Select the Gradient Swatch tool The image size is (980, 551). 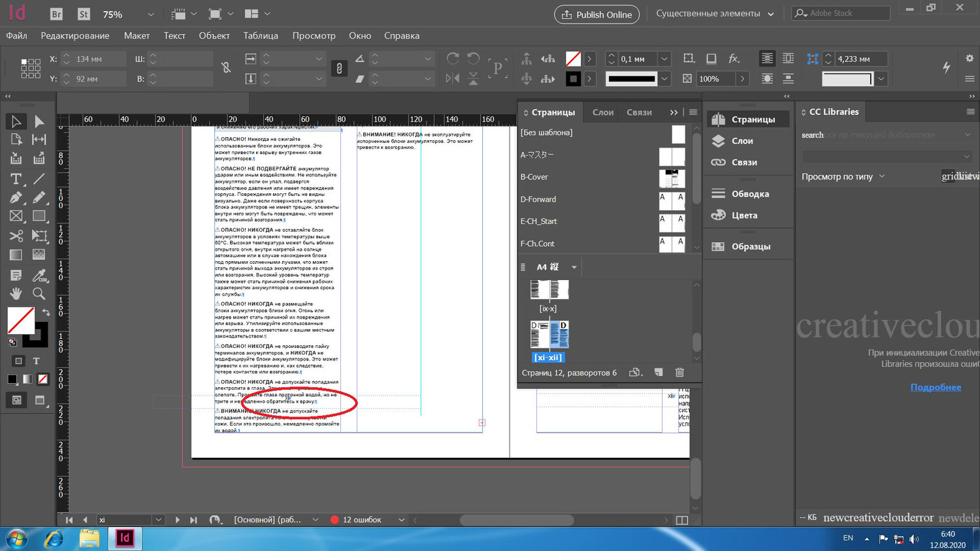click(16, 255)
